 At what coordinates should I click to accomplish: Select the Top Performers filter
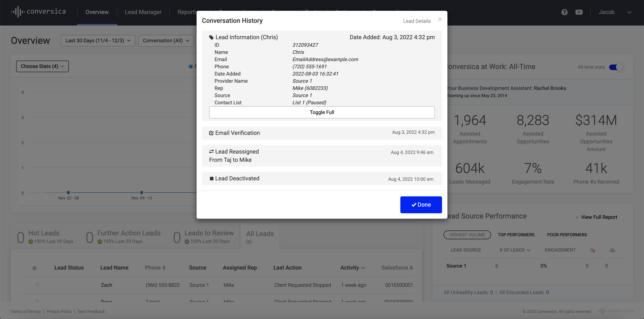(516, 235)
